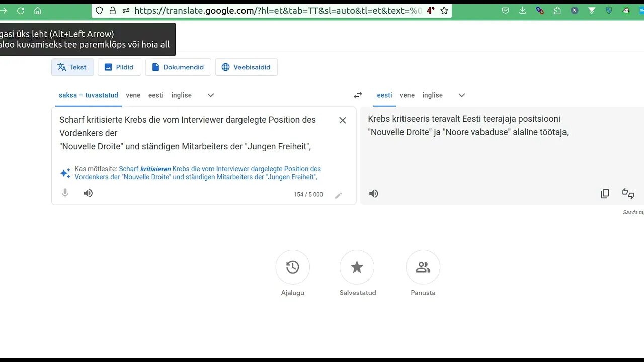Click the cursor pointer extension icon

(575, 10)
